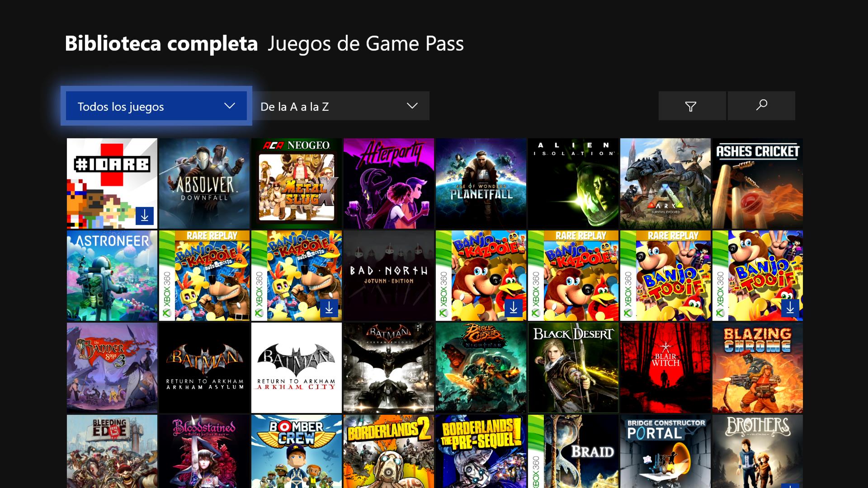Select the Biblioteca completa heading tab
Image resolution: width=868 pixels, height=488 pixels.
[x=161, y=43]
